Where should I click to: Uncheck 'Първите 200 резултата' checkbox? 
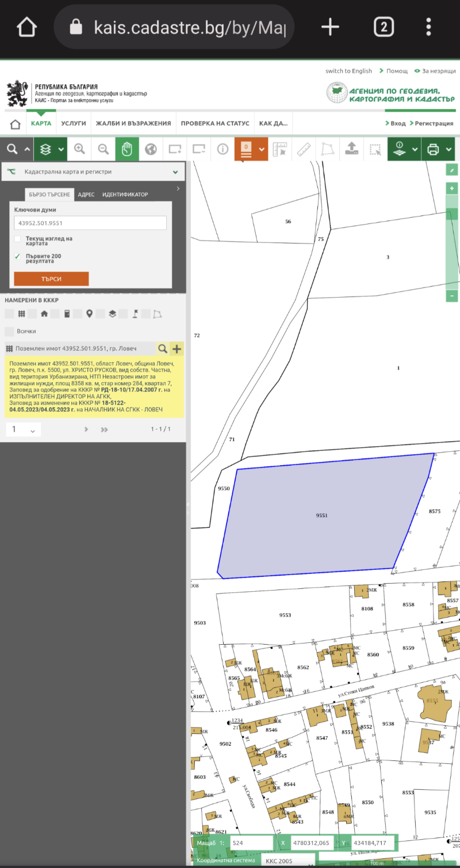click(18, 257)
